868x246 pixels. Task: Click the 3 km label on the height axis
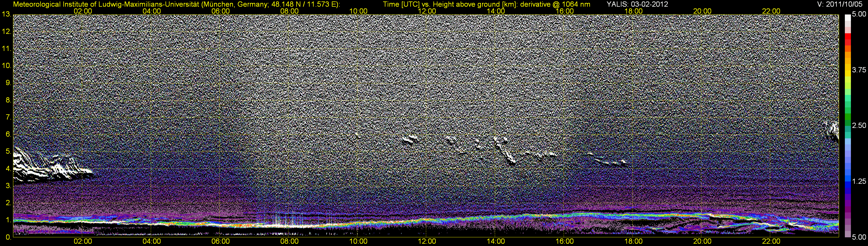coord(8,186)
